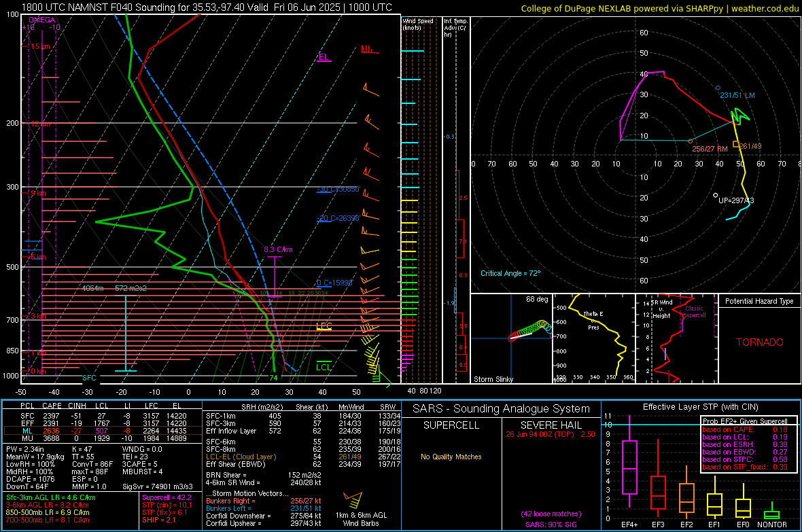Click the Critical Angle = 72° text
Image resolution: width=802 pixels, height=532 pixels.
tap(510, 273)
